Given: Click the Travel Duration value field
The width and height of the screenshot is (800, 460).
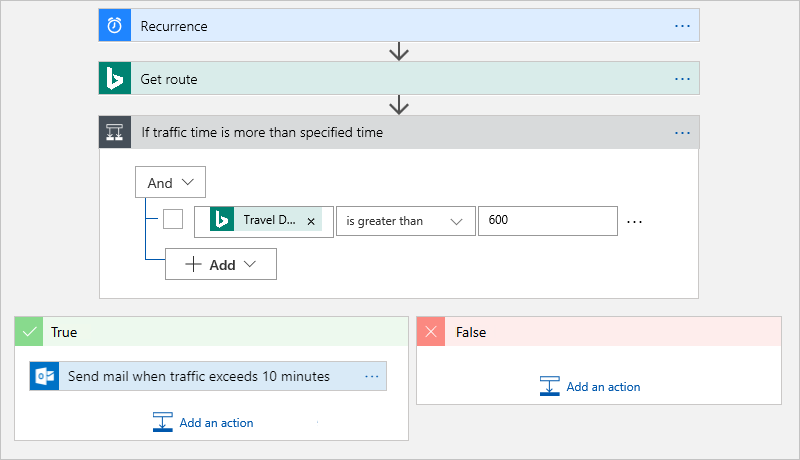Looking at the screenshot, I should 264,221.
